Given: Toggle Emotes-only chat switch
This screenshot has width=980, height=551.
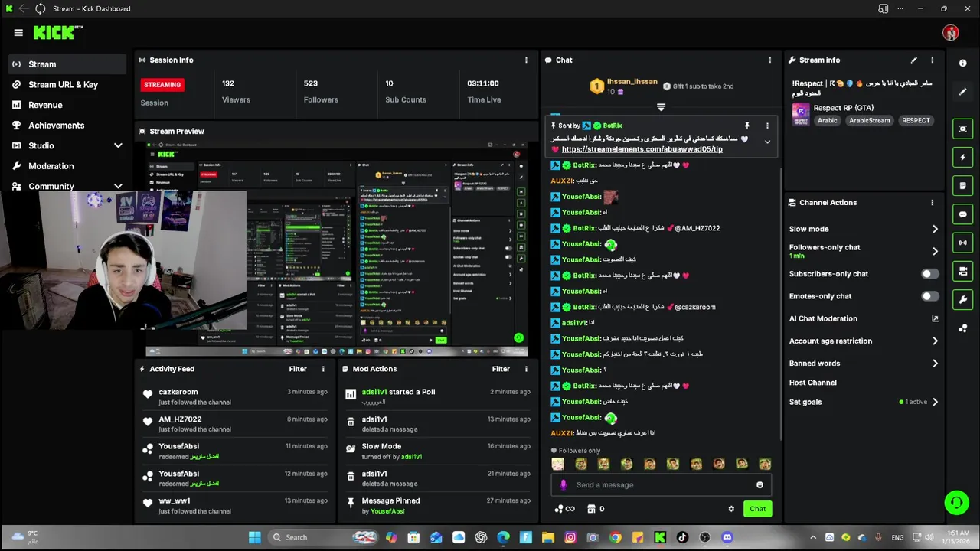Looking at the screenshot, I should point(929,296).
